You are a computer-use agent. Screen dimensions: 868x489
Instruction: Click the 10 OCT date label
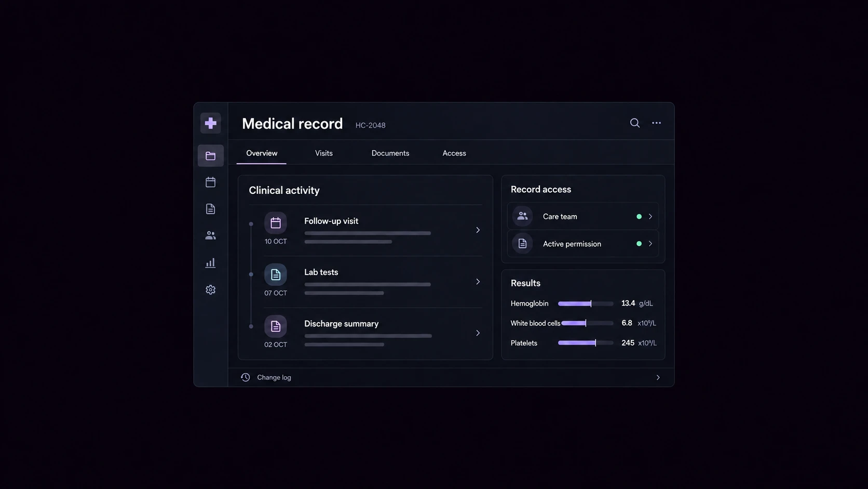(276, 242)
